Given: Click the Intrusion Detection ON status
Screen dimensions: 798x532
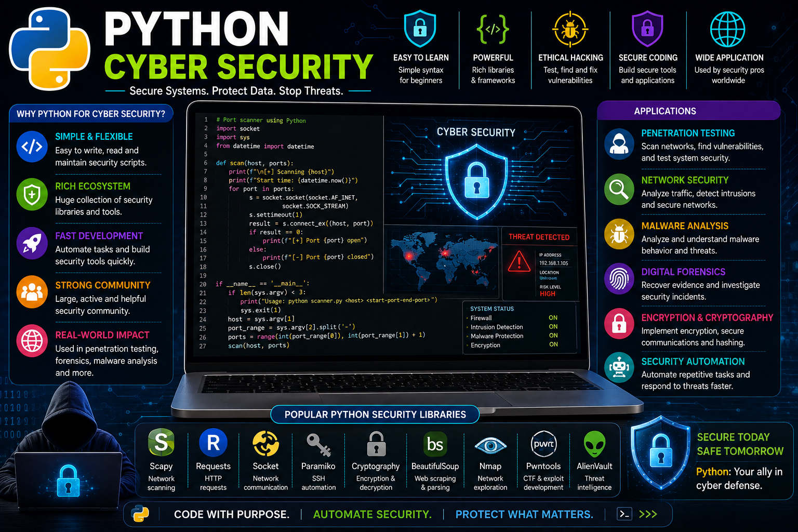Looking at the screenshot, I should pos(553,327).
